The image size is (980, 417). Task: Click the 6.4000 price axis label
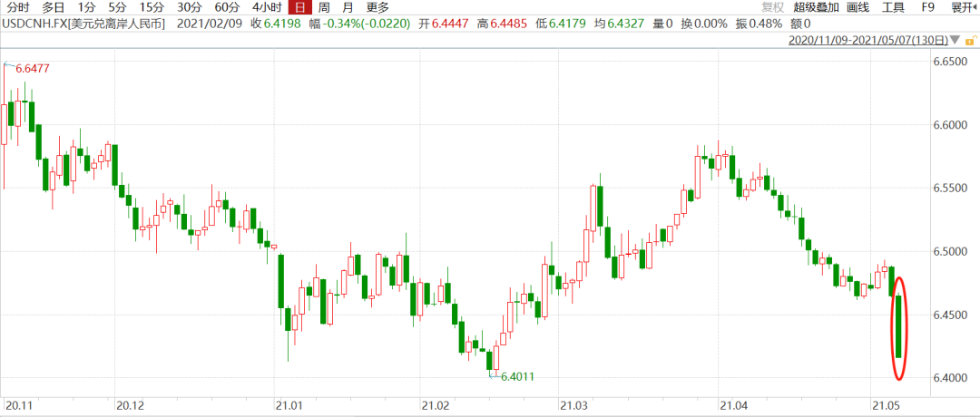(x=949, y=378)
